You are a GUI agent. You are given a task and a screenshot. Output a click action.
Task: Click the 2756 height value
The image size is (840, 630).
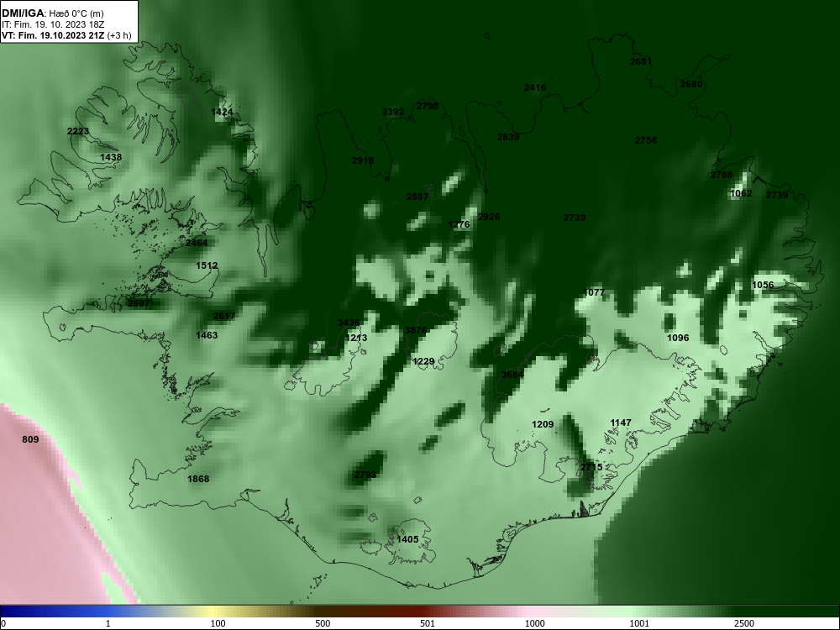(x=646, y=140)
